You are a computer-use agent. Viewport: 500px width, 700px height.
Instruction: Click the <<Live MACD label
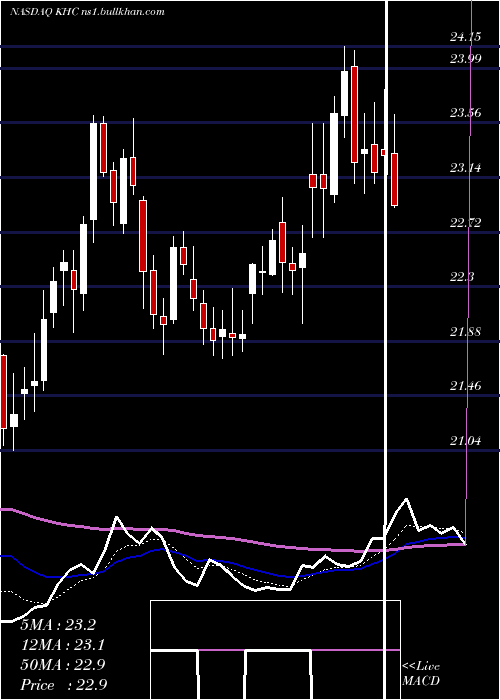click(x=421, y=673)
